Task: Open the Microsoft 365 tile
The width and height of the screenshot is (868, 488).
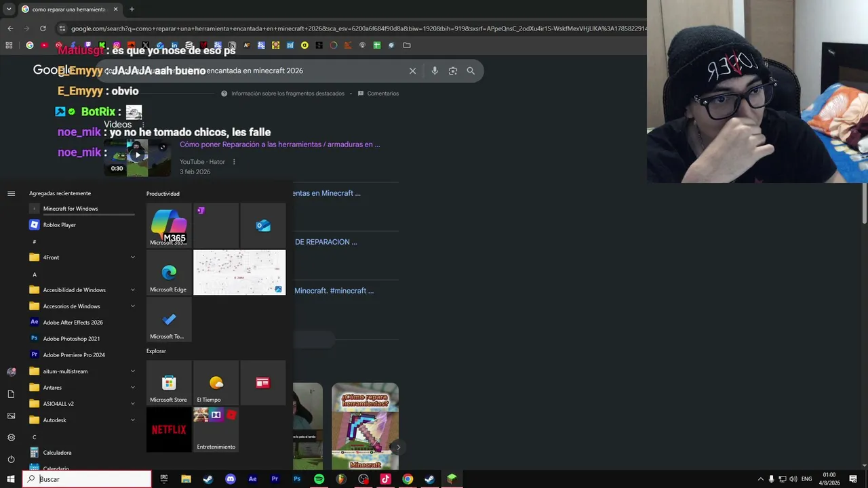Action: pos(169,226)
